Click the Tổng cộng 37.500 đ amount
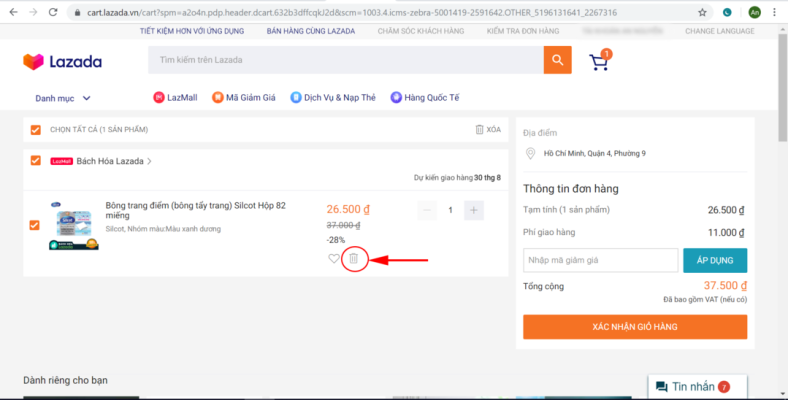This screenshot has height=400, width=788. 725,285
